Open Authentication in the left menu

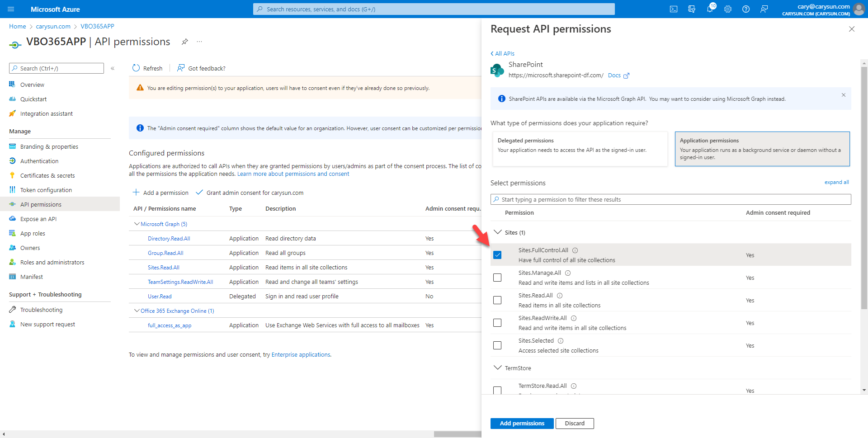click(39, 161)
